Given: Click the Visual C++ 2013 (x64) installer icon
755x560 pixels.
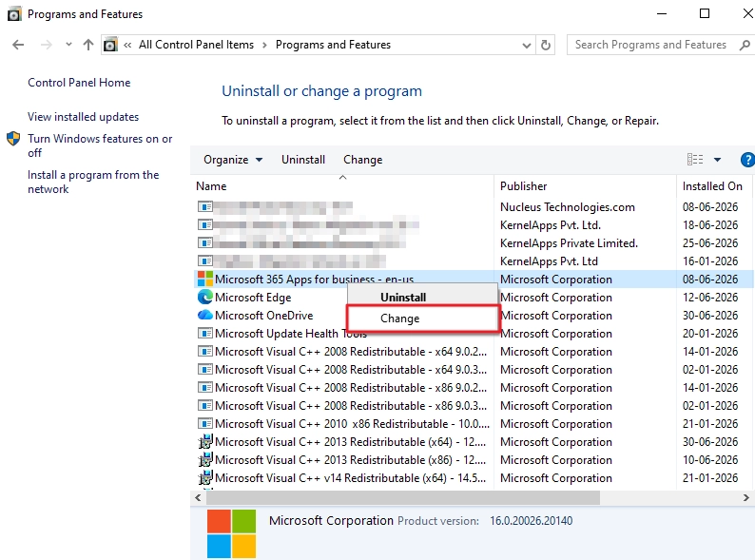Looking at the screenshot, I should click(205, 441).
